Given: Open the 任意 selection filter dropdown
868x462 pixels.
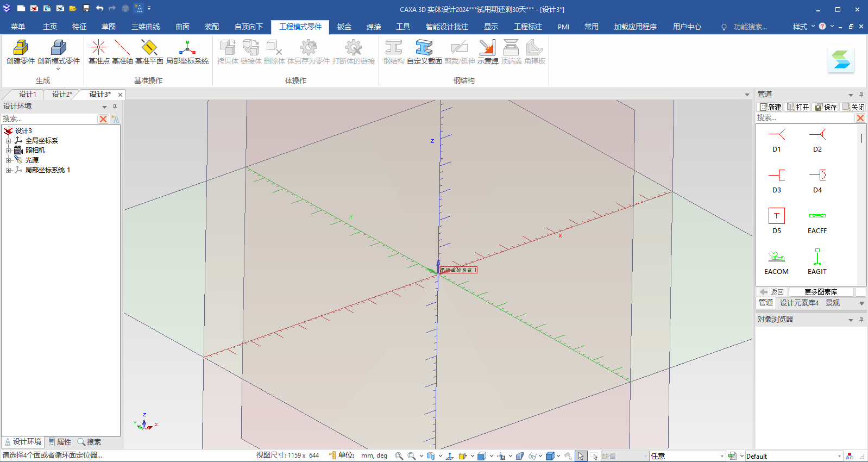Looking at the screenshot, I should click(x=722, y=456).
